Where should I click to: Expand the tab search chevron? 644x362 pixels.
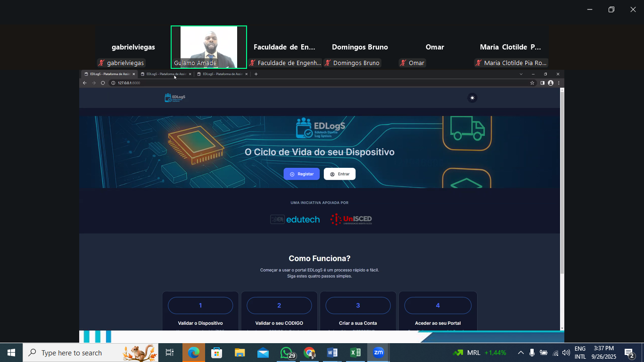[521, 74]
